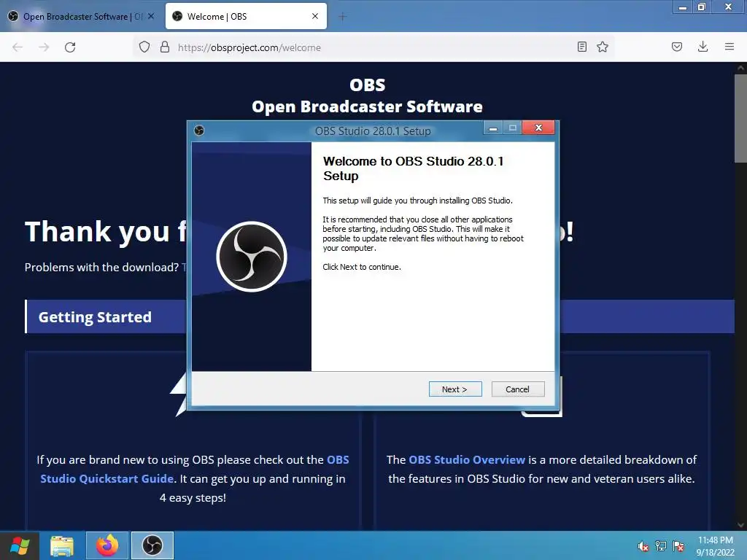Click the muted volume tray icon
747x560 pixels.
point(643,546)
